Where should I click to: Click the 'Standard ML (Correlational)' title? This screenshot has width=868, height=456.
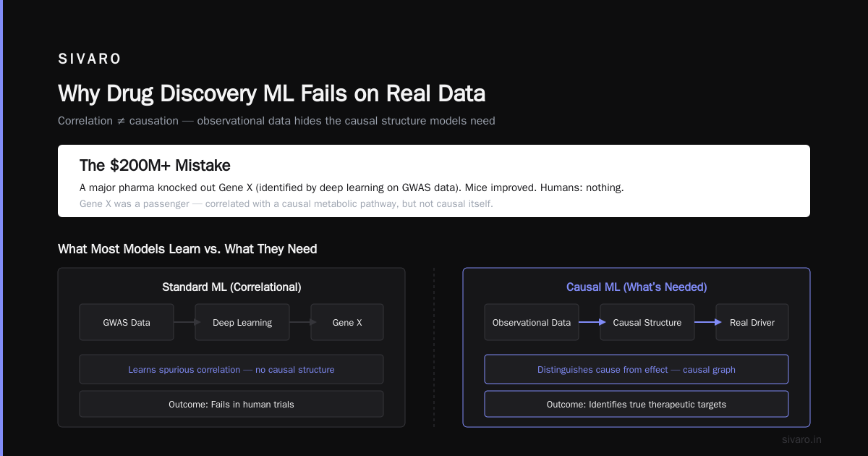pos(231,287)
